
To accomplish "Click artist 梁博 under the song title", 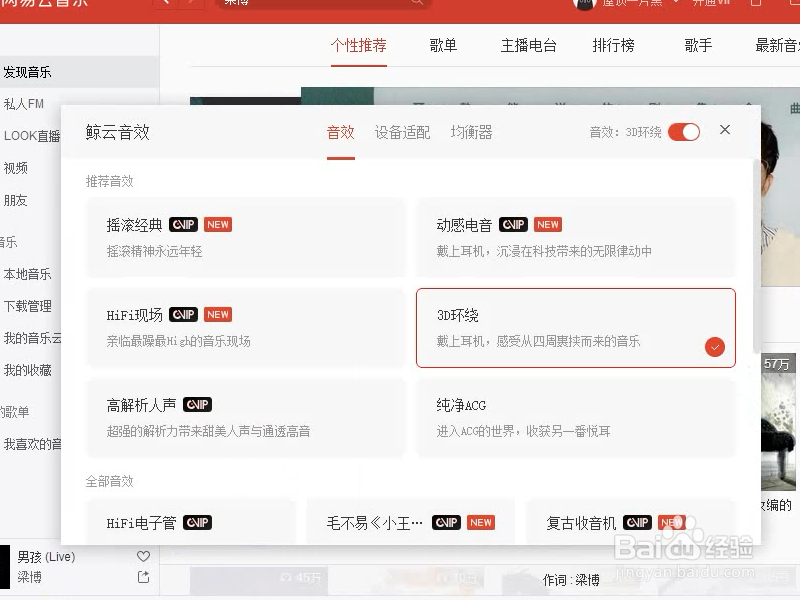I will tap(30, 577).
